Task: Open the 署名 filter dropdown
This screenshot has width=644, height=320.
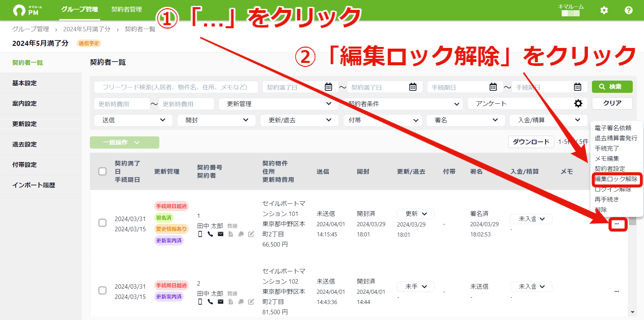Action: tap(466, 120)
